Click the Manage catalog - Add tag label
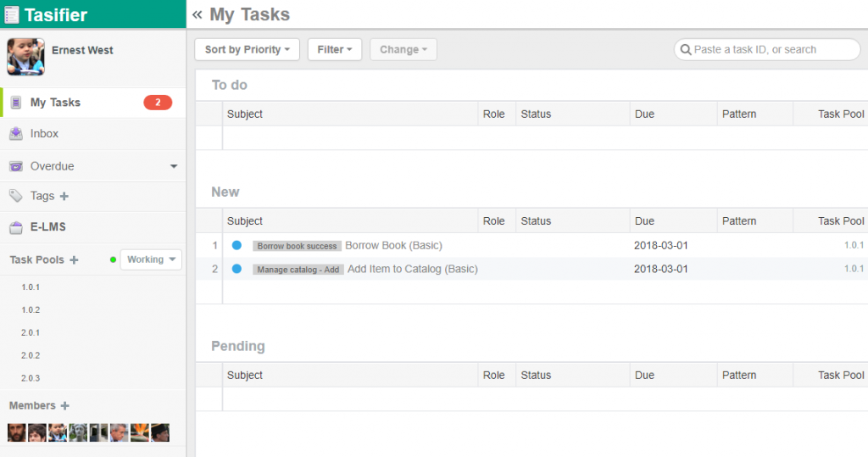This screenshot has height=457, width=868. pyautogui.click(x=298, y=270)
